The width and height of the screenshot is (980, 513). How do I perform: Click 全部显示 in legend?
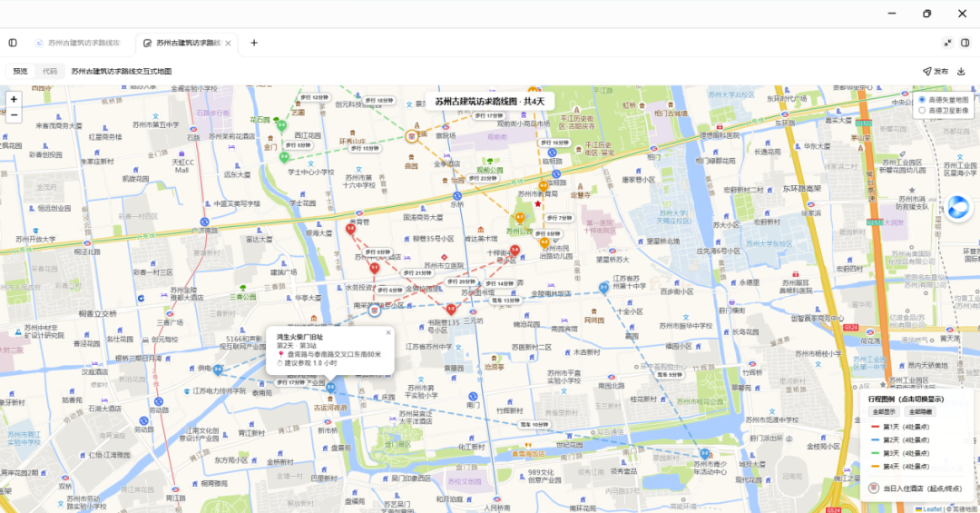[884, 411]
